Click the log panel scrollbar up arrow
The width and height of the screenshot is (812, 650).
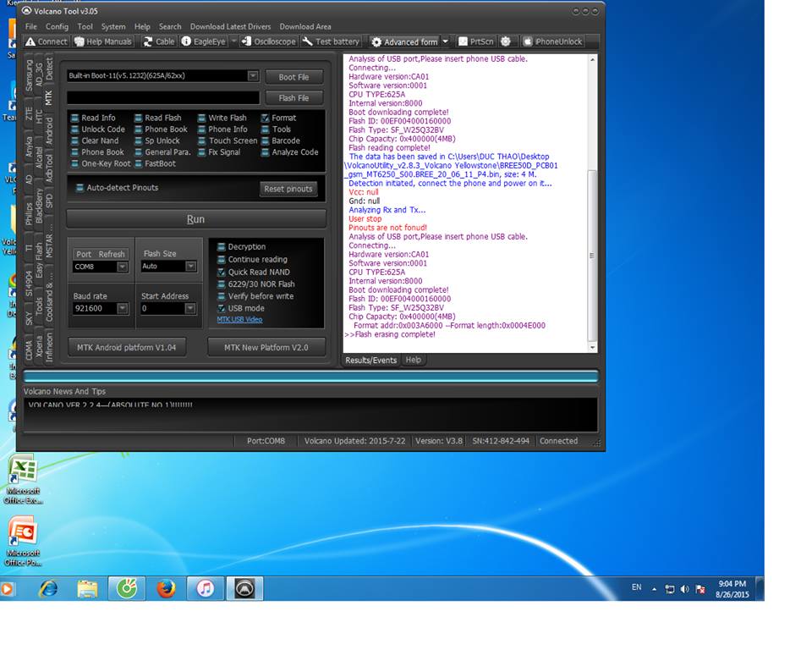pyautogui.click(x=592, y=59)
